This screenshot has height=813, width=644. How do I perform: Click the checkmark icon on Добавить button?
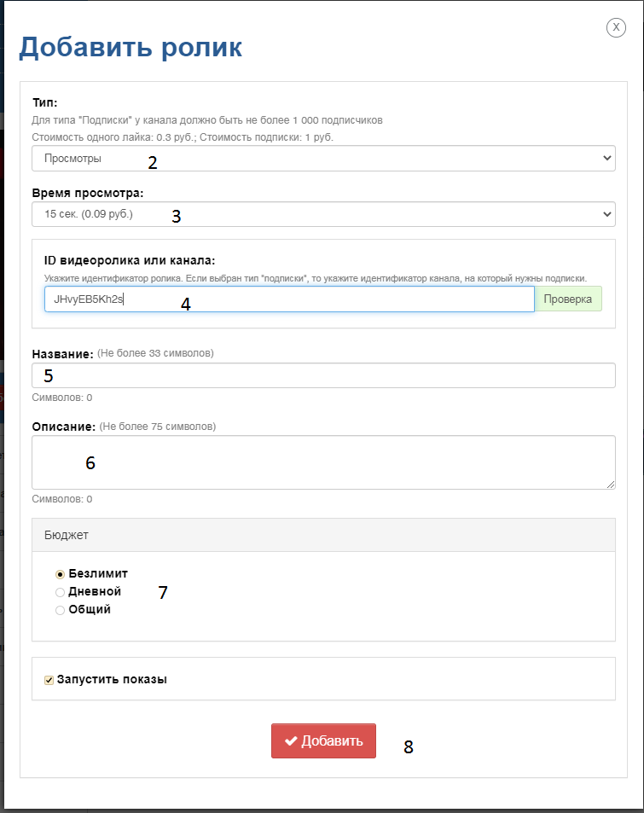pyautogui.click(x=291, y=740)
